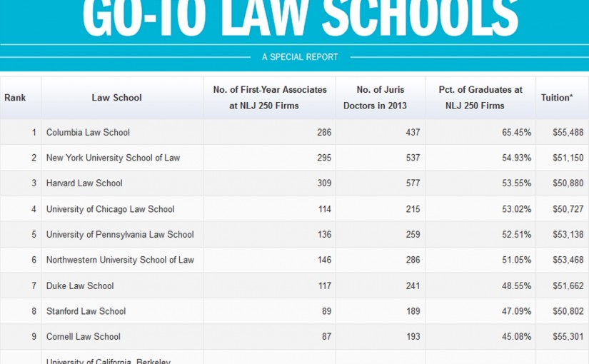The width and height of the screenshot is (589, 364).
Task: Click the University of California, Berkeley row
Action: coord(108,360)
